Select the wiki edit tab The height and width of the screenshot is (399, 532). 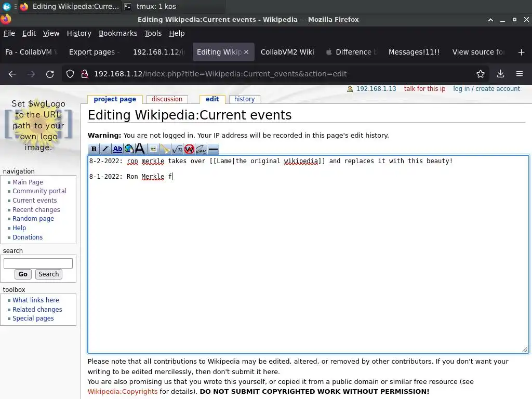pos(212,99)
